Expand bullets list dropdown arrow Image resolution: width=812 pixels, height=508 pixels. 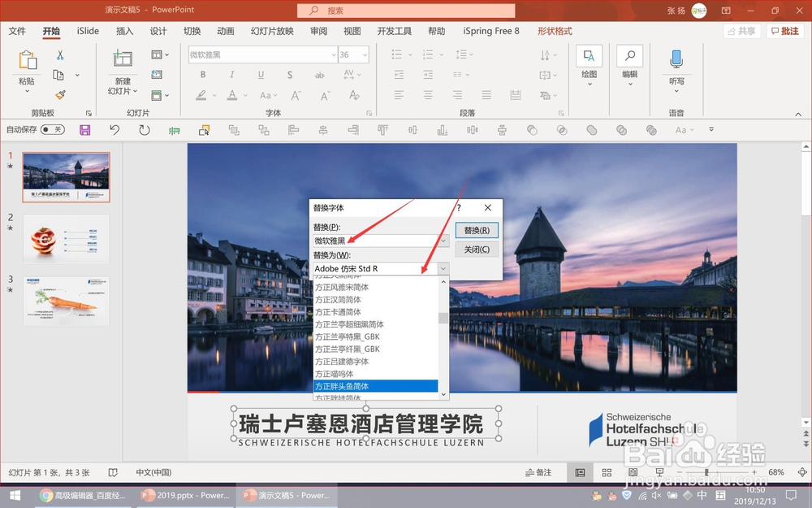(410, 54)
